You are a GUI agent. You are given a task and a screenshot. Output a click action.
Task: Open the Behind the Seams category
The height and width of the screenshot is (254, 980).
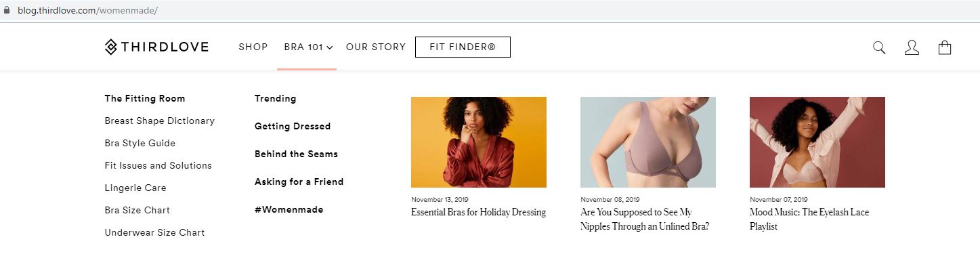[x=296, y=154]
